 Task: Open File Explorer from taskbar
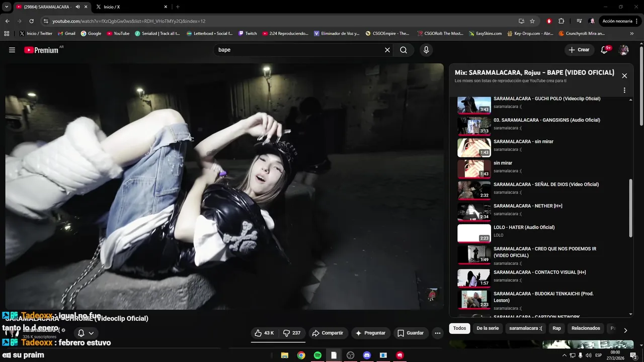click(x=284, y=355)
